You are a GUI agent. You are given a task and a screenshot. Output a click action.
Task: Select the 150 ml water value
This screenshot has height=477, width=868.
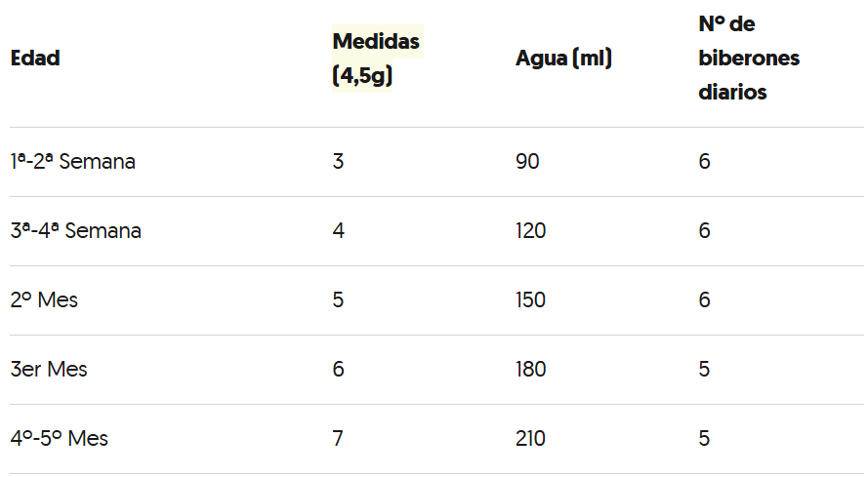[531, 300]
